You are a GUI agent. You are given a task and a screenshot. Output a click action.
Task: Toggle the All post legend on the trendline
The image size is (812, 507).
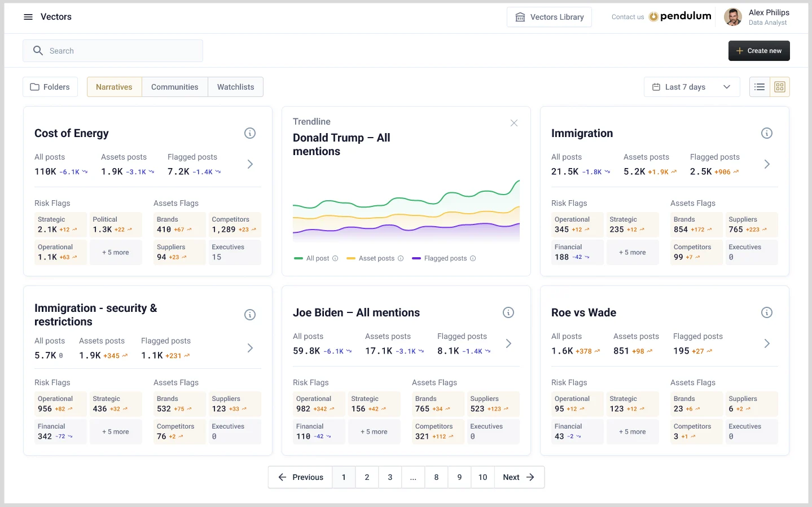(x=315, y=258)
